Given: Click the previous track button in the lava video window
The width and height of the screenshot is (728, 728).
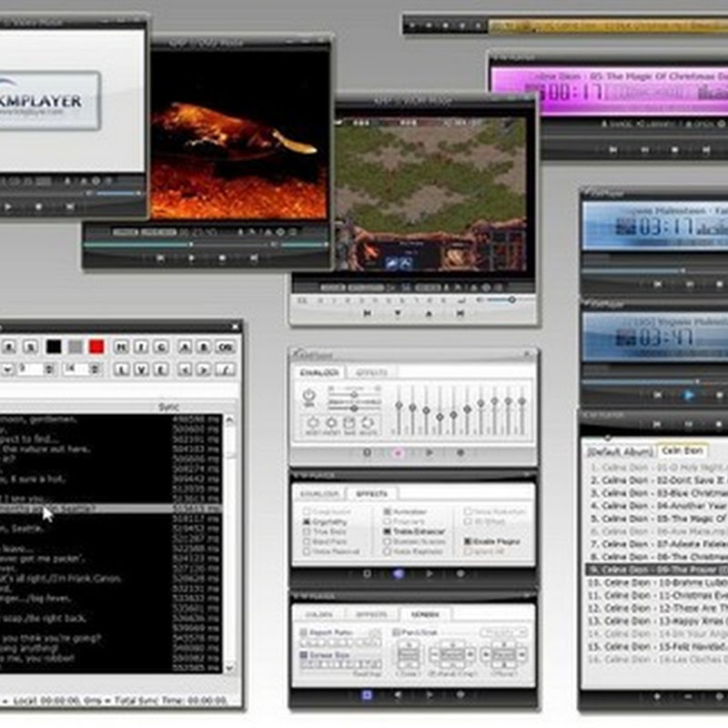Looking at the screenshot, I should 160,258.
